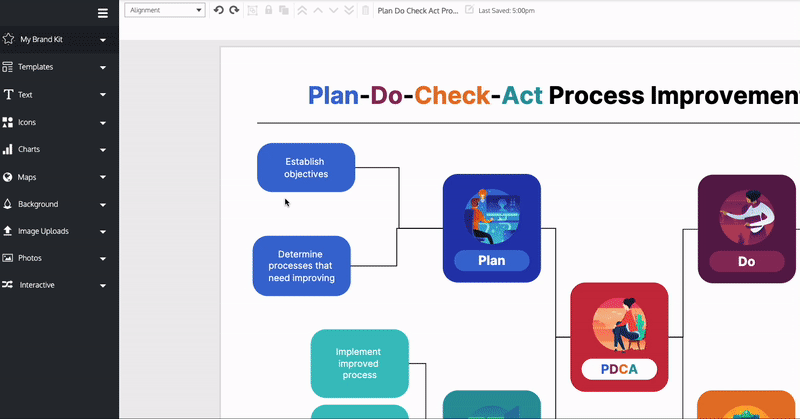Move selection forward one layer
The width and height of the screenshot is (800, 419).
pos(318,10)
